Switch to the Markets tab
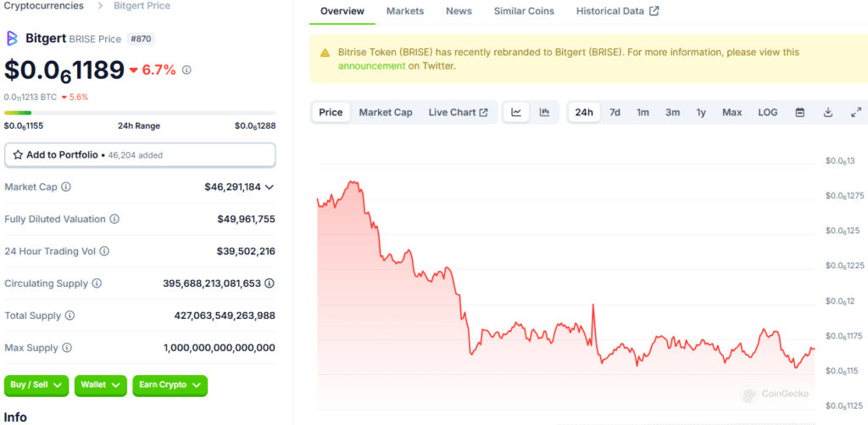868x425 pixels. click(405, 11)
